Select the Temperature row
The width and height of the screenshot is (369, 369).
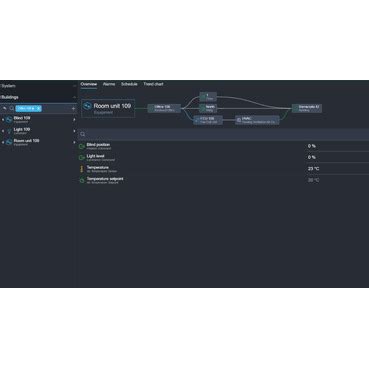[x=223, y=169]
